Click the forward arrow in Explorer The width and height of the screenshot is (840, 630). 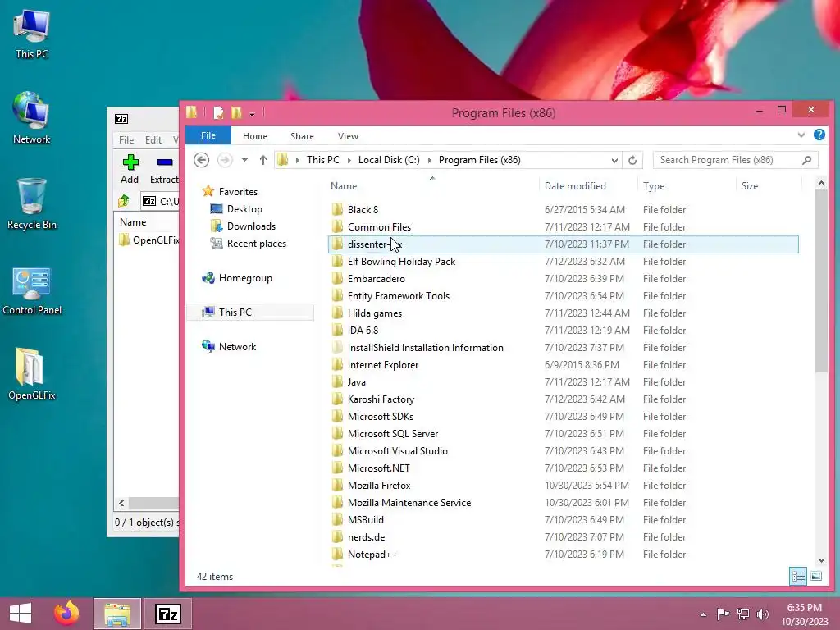[x=225, y=160]
